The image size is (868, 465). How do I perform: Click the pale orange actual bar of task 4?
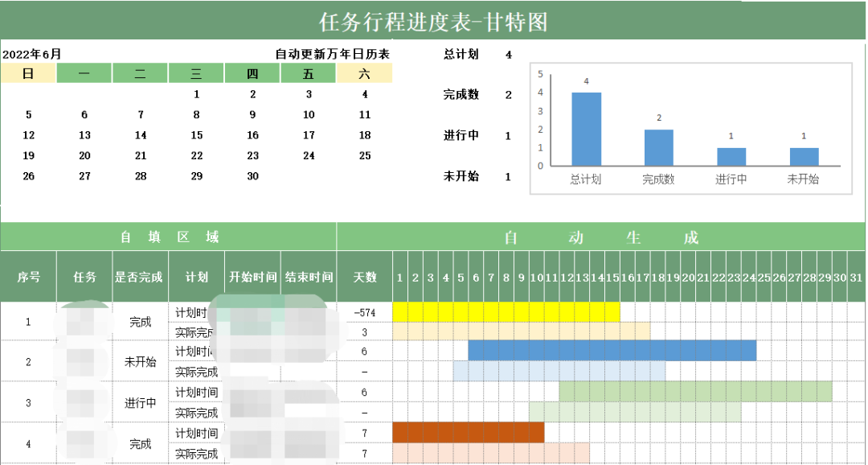click(491, 453)
